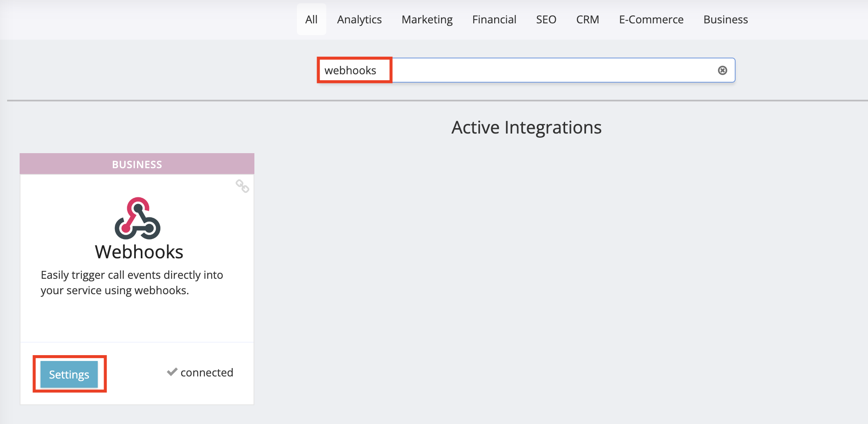
Task: Click the checkmark icon beside connected
Action: pos(172,372)
